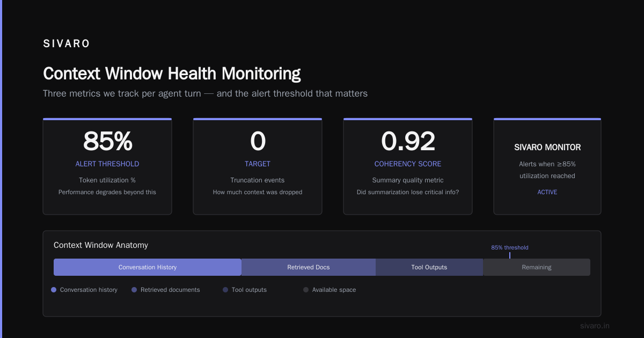The height and width of the screenshot is (338, 644).
Task: Click 'How much context was dropped' text
Action: click(258, 192)
